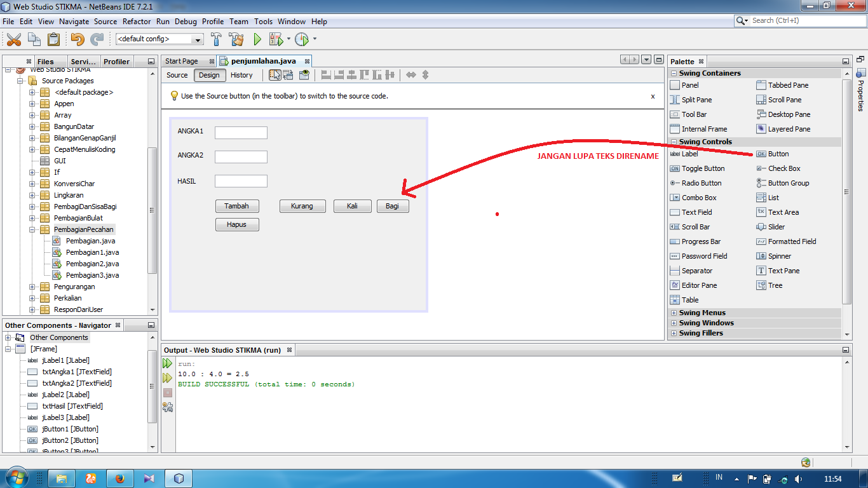The width and height of the screenshot is (868, 488).
Task: Click the Profile Project clock icon
Action: [301, 39]
